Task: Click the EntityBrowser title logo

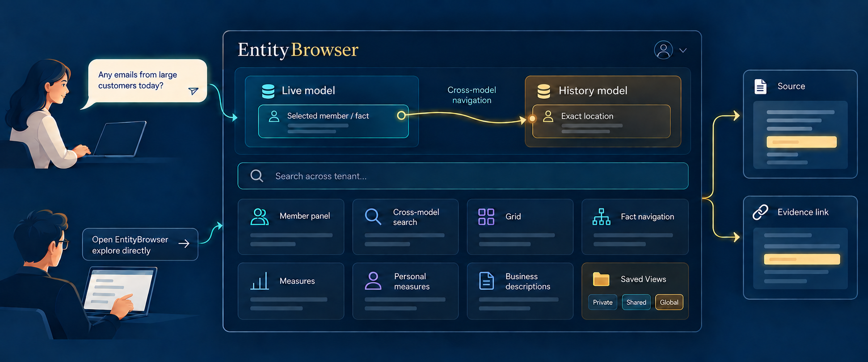Action: (298, 50)
